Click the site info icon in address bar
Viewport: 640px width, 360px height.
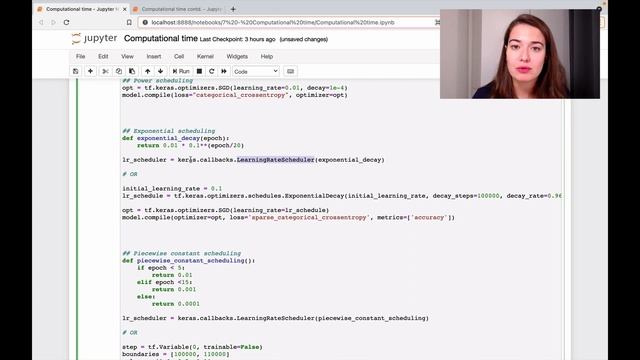144,22
